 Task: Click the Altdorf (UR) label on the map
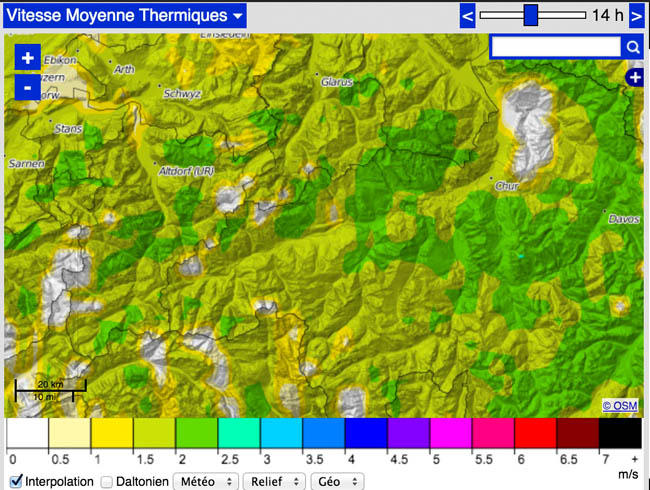[x=186, y=171]
